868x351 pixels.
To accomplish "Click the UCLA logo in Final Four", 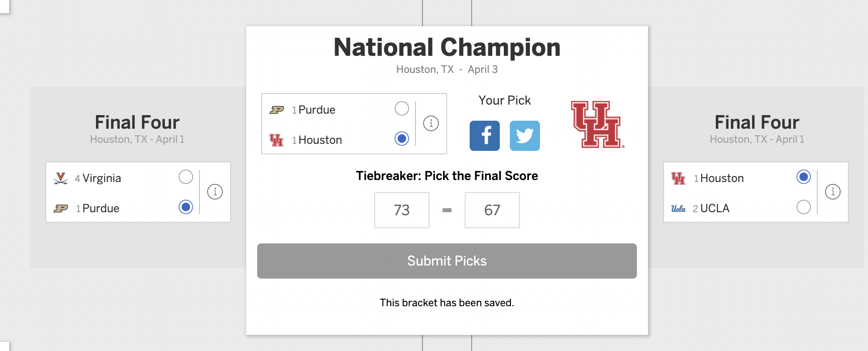I will tap(678, 208).
